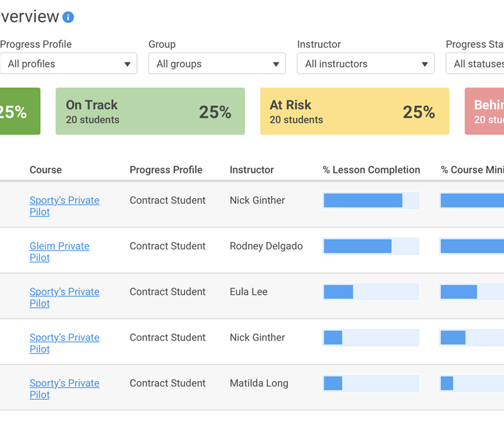Sort by the Instructor column header
504x422 pixels.
[251, 170]
